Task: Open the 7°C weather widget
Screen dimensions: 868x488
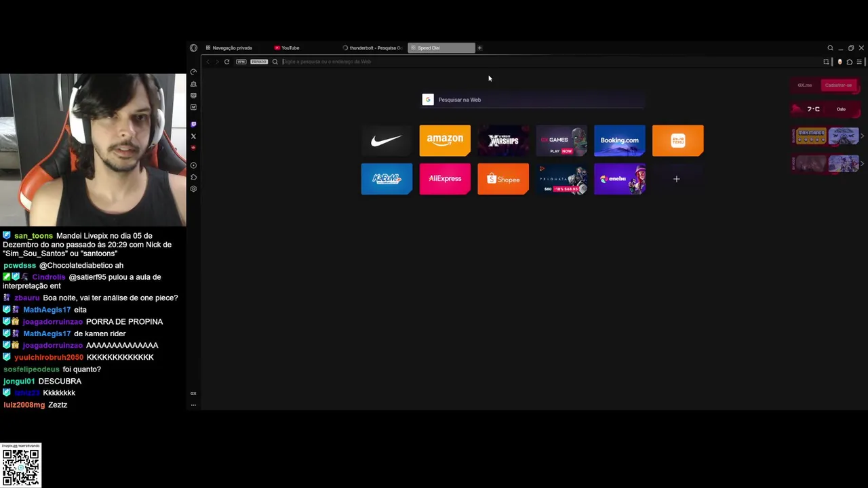Action: pos(825,109)
